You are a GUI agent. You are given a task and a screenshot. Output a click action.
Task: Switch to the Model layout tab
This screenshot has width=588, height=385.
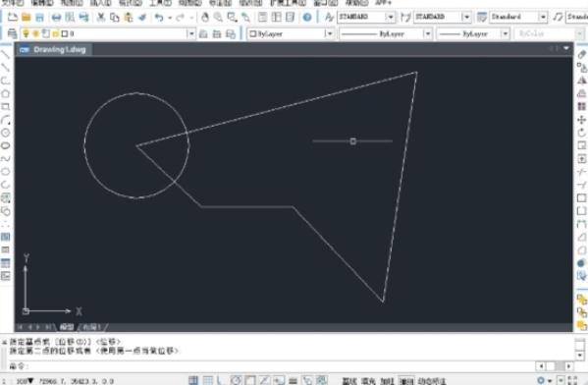click(x=67, y=327)
